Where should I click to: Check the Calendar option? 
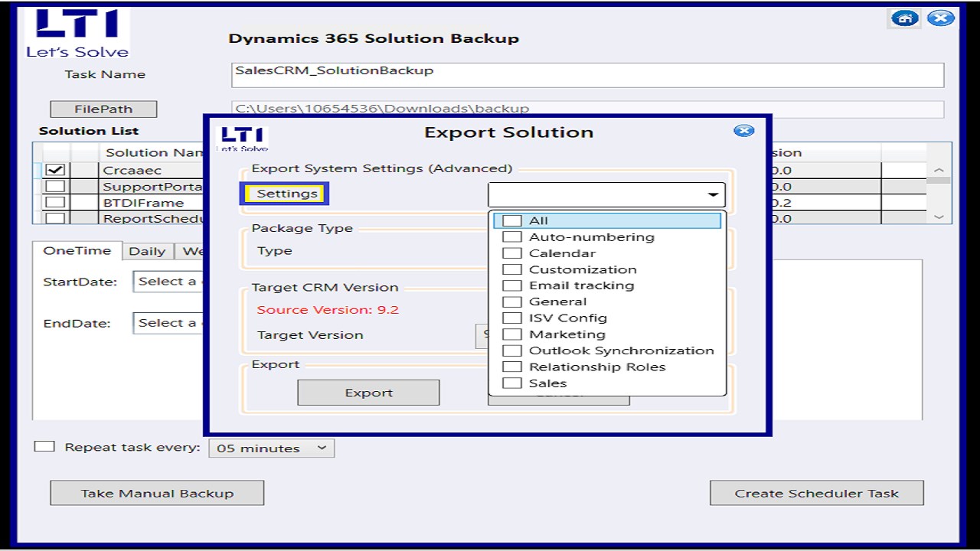pos(512,253)
